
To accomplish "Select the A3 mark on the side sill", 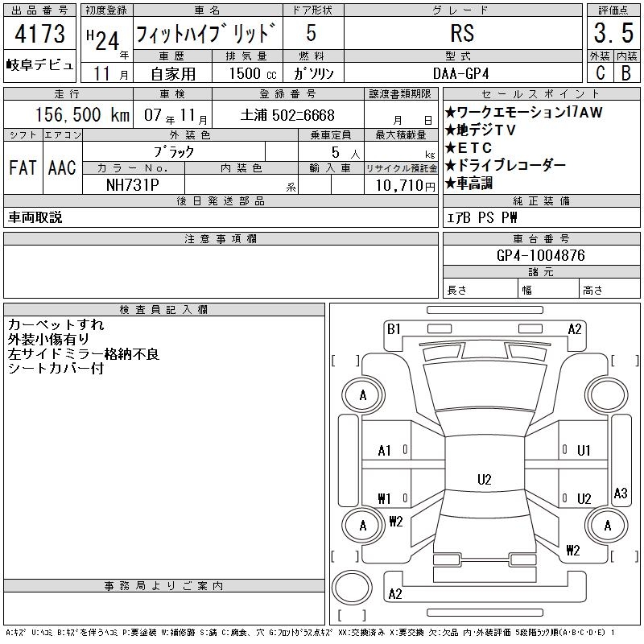I will tap(620, 493).
